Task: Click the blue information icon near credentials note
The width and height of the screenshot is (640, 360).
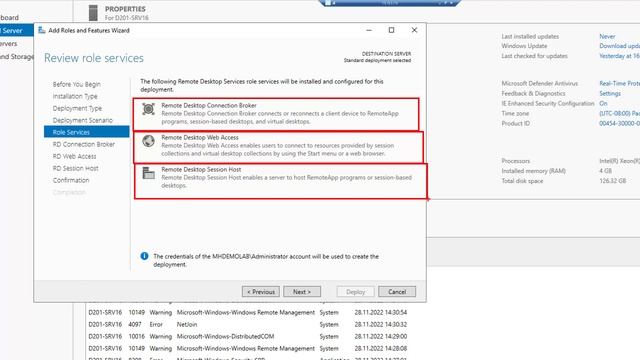Action: (x=144, y=256)
